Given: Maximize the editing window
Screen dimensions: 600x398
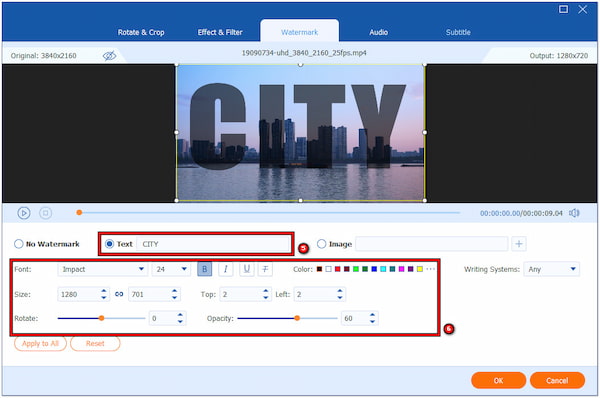Looking at the screenshot, I should 563,9.
